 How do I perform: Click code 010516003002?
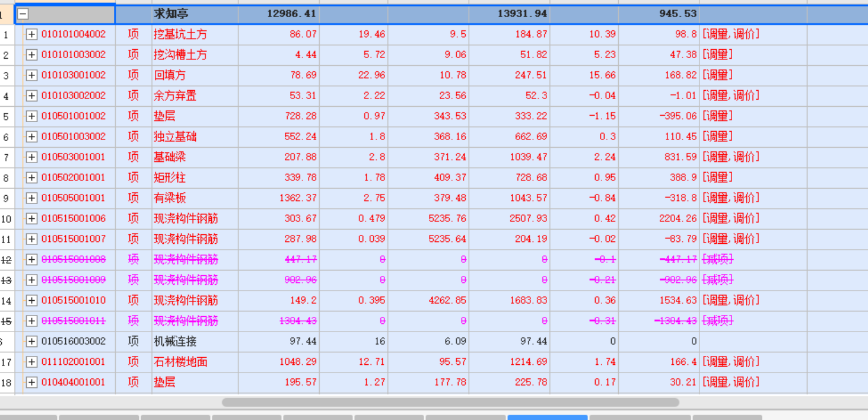(x=74, y=341)
